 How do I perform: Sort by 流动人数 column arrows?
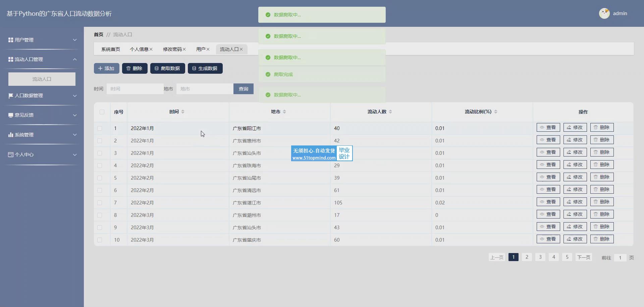pyautogui.click(x=390, y=112)
